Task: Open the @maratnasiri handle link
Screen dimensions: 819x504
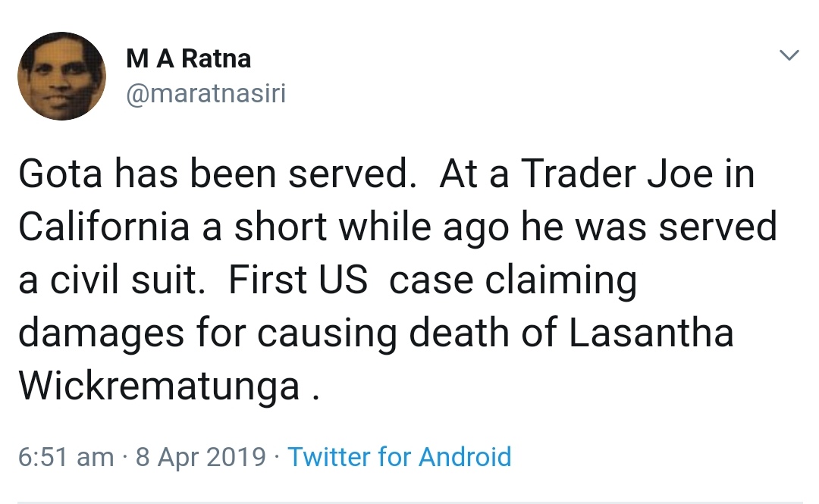Action: pos(203,95)
